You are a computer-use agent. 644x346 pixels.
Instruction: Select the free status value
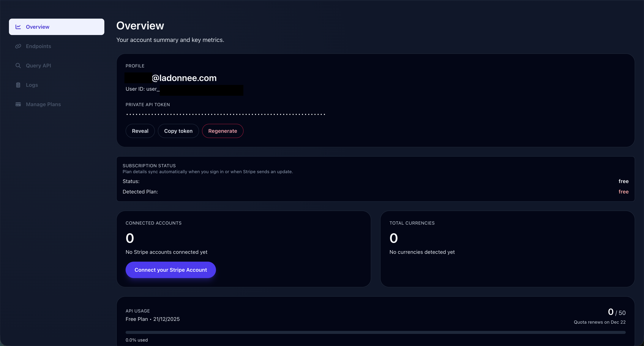(623, 181)
